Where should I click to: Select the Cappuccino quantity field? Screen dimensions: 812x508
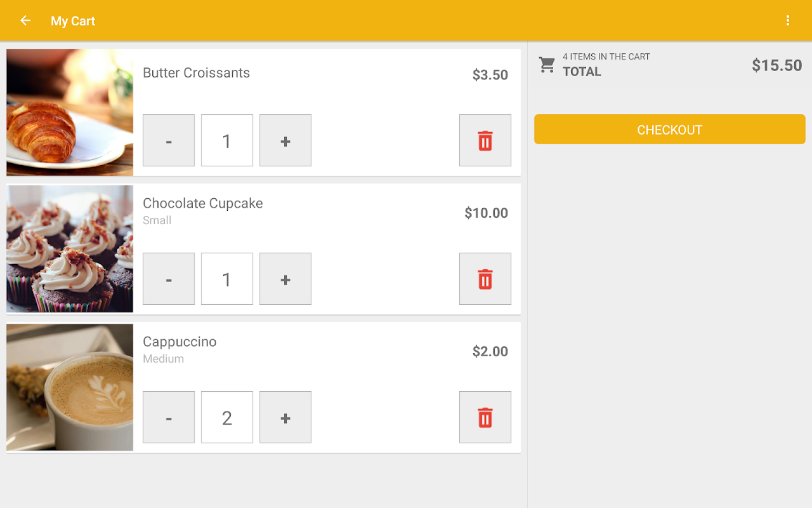click(x=227, y=417)
